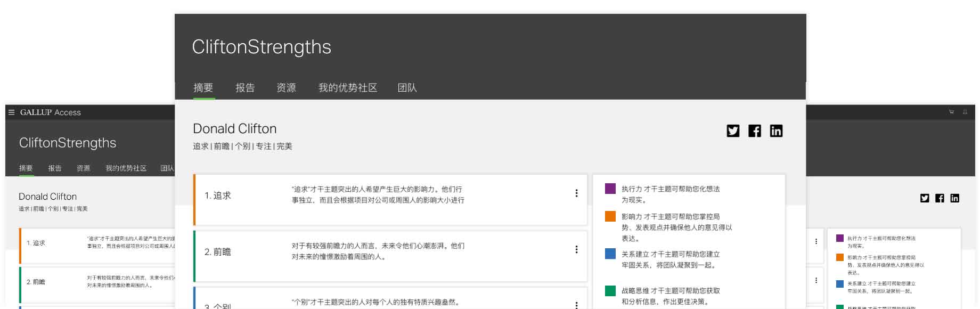Click the orange 影响力 color legend square
This screenshot has height=309, width=980.
coord(610,216)
